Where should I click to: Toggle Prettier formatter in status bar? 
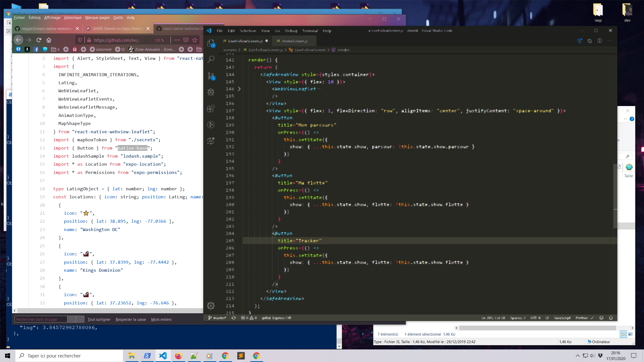pos(585,318)
